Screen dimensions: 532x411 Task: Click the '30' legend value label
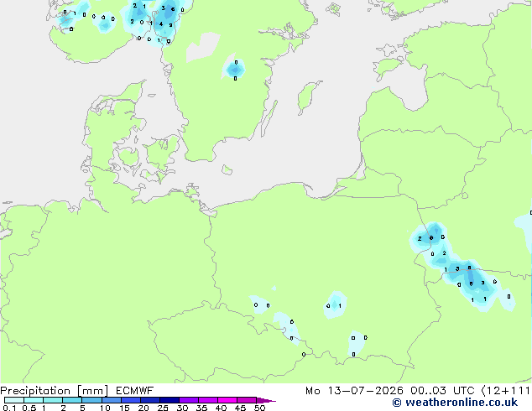[182, 408]
